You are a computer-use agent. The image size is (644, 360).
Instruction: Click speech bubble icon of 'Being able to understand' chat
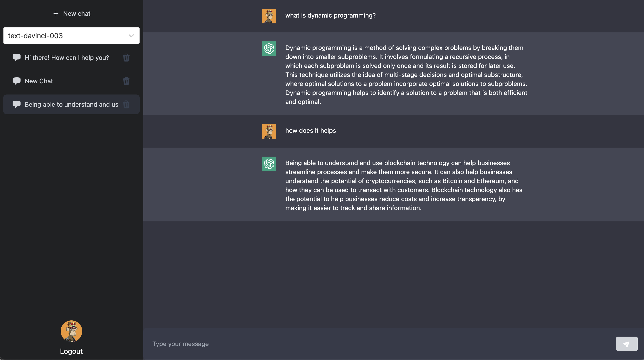(16, 104)
